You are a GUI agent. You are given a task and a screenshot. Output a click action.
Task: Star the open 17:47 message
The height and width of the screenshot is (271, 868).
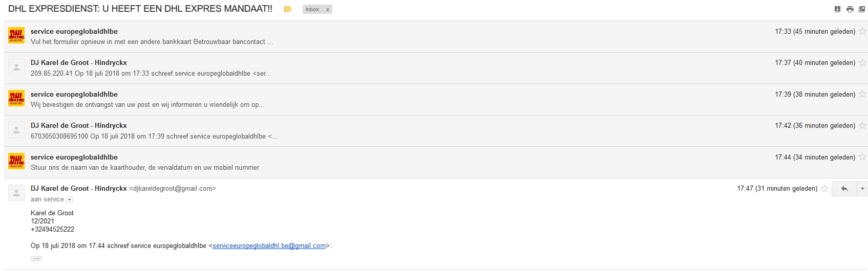pyautogui.click(x=824, y=189)
